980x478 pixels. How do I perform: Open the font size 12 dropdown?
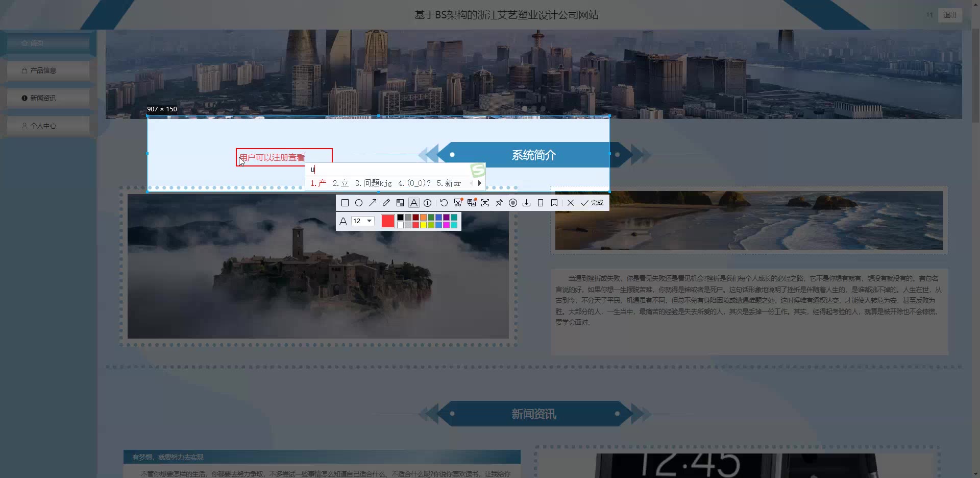point(363,221)
